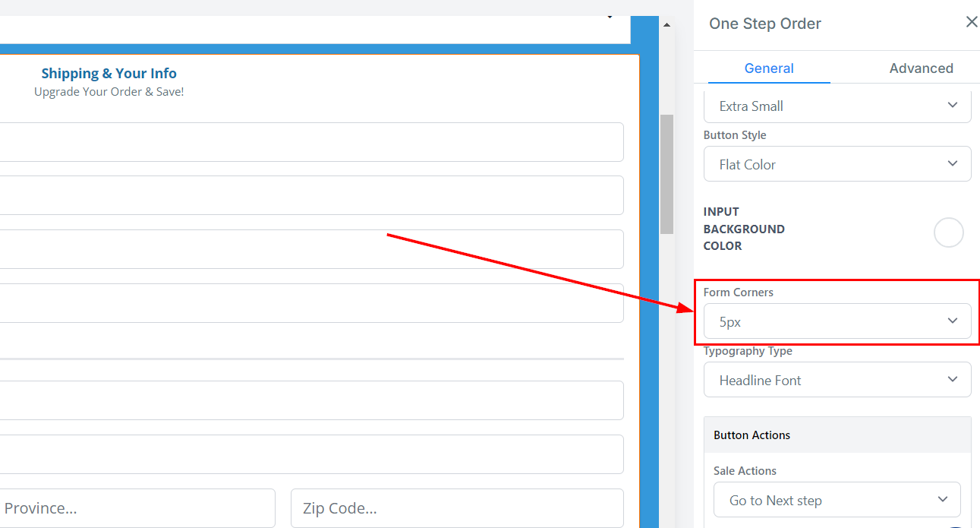
Task: Switch to the Advanced tab
Action: click(x=921, y=68)
